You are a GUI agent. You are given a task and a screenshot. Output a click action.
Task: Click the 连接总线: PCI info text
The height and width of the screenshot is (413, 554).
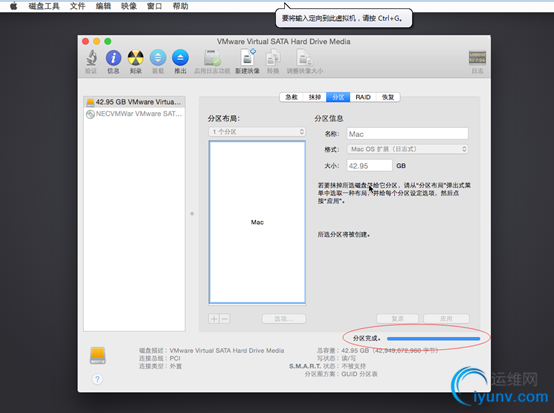[160, 358]
